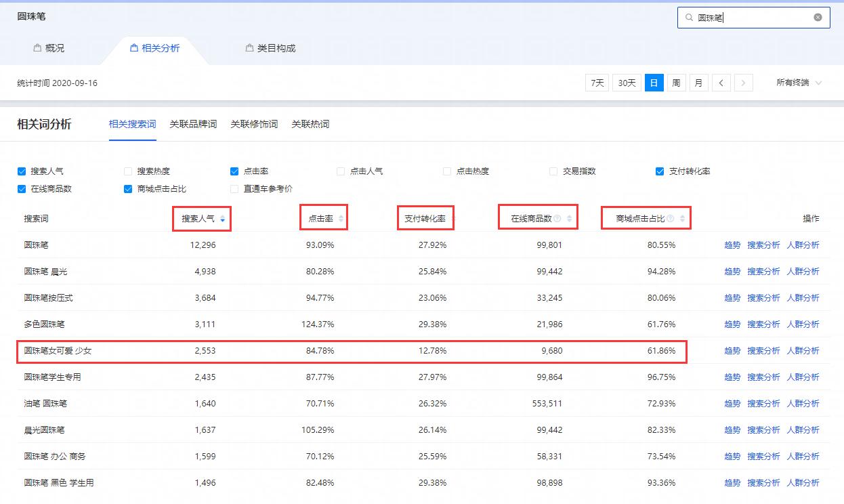This screenshot has height=504, width=844.
Task: Click the 概况 tab icon
Action: [x=36, y=47]
